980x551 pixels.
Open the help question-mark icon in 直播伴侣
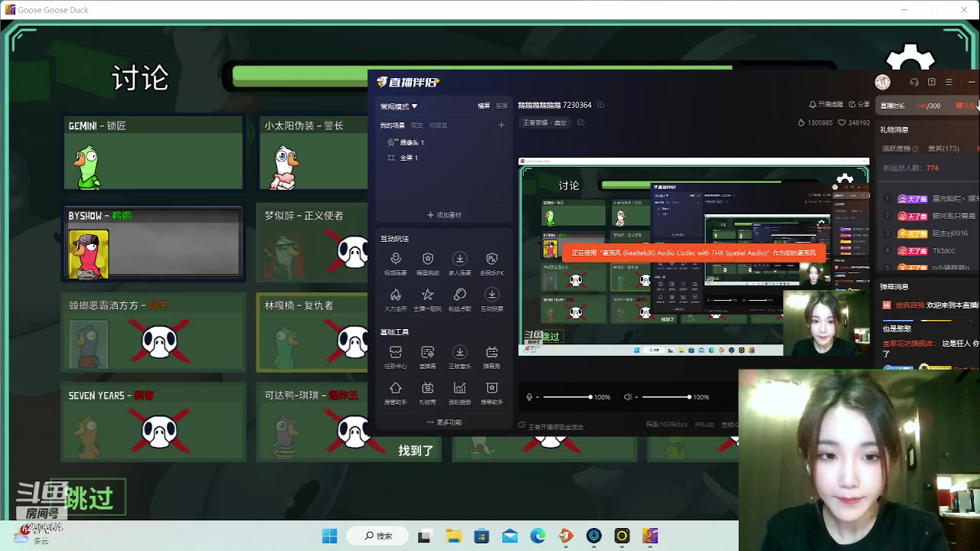point(932,82)
